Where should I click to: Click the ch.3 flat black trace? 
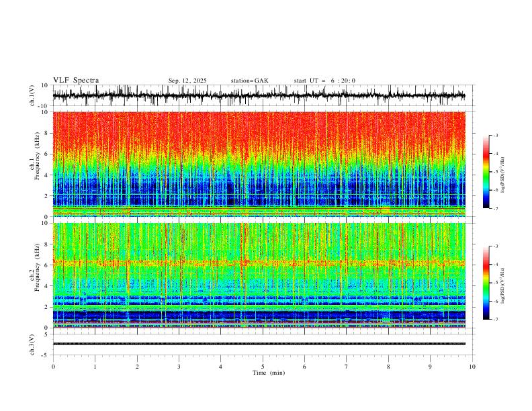pyautogui.click(x=259, y=344)
